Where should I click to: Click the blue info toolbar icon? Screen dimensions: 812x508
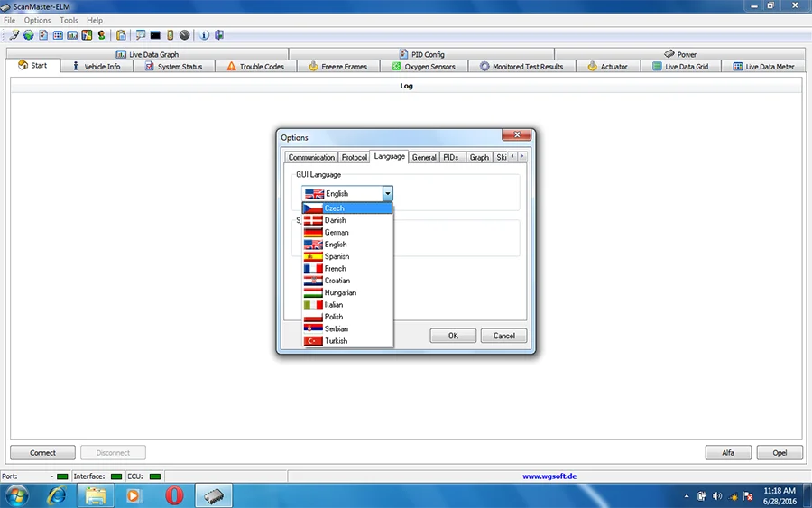click(204, 35)
